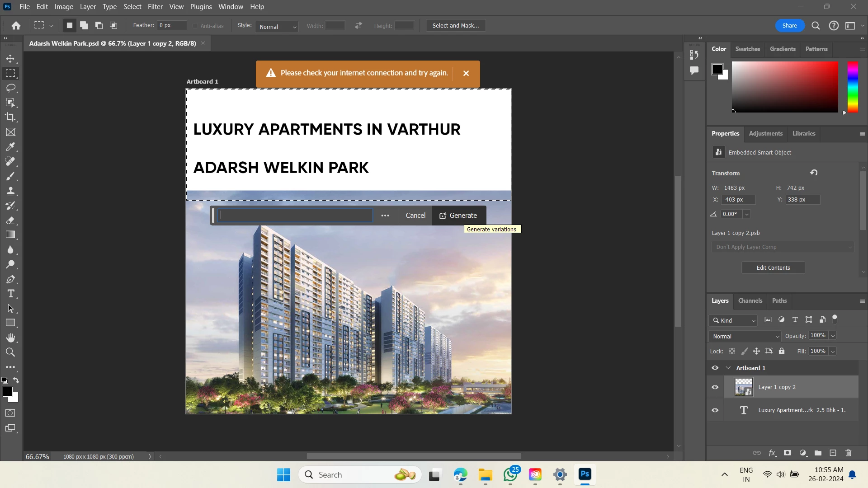868x488 pixels.
Task: Select the Eraser tool
Action: pos(10,221)
